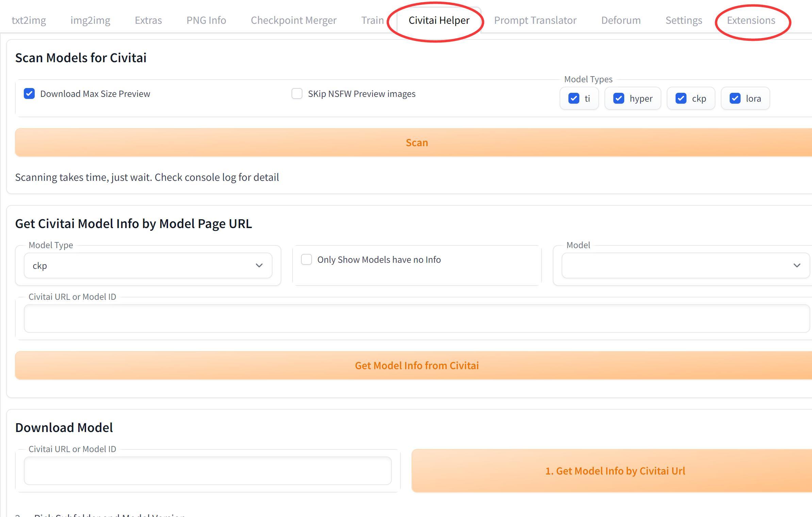
Task: Toggle the ti model type checkbox
Action: click(x=574, y=99)
